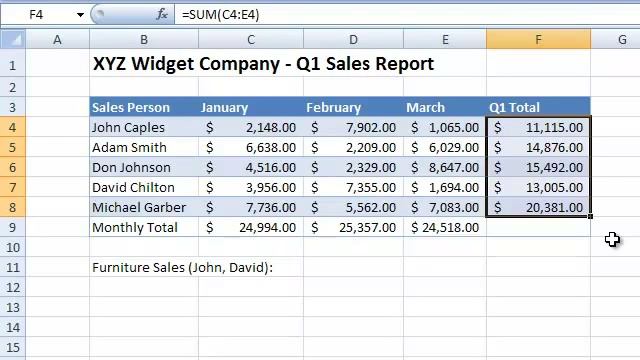Click the formula bar showing =SUM(C4:E4)
The width and height of the screenshot is (640, 360).
[407, 15]
